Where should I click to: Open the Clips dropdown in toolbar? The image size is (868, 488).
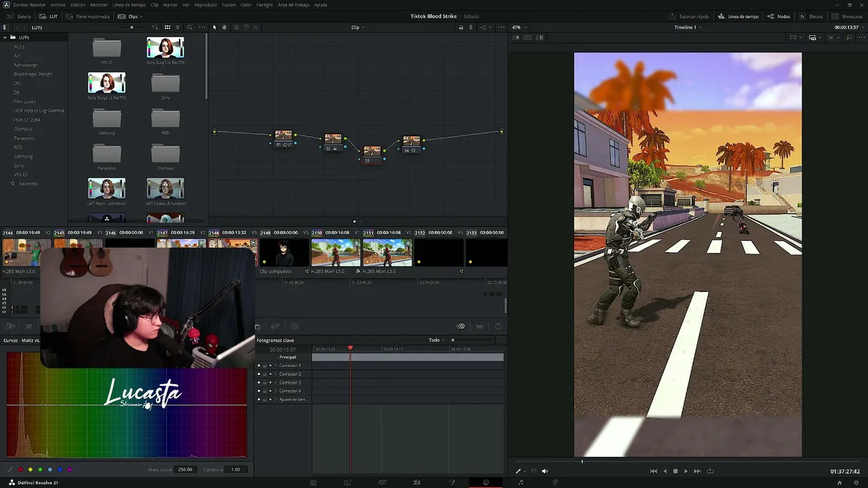130,16
